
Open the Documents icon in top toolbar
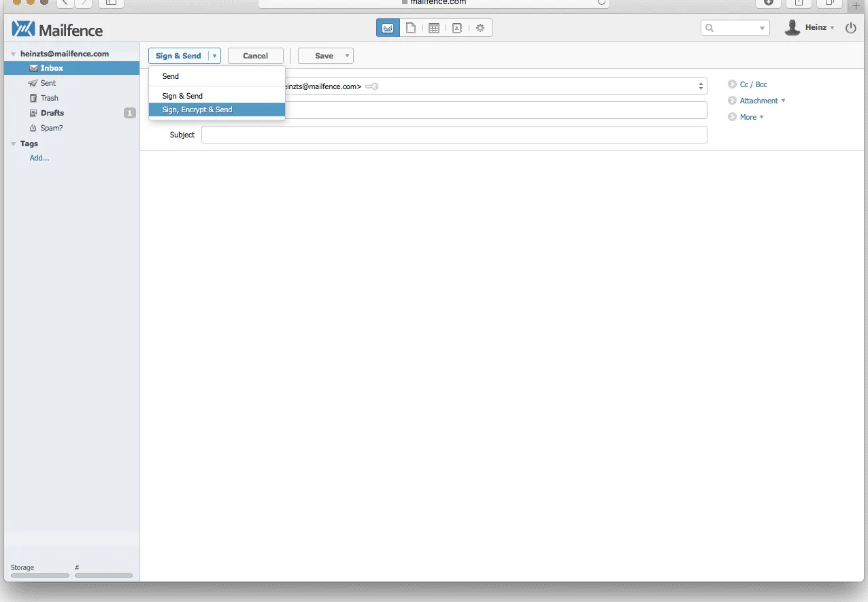pyautogui.click(x=411, y=28)
